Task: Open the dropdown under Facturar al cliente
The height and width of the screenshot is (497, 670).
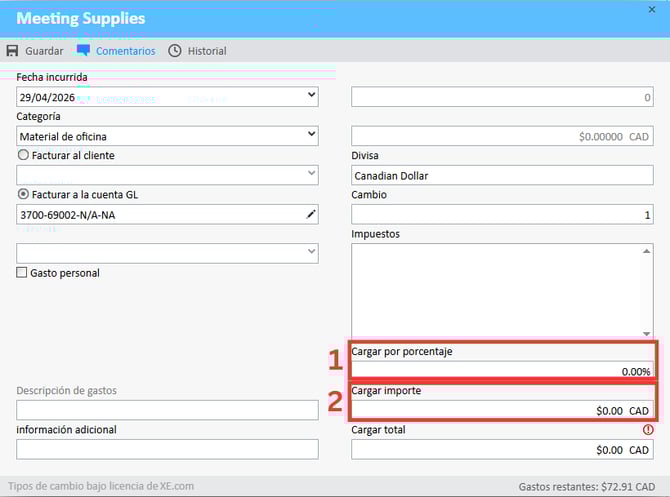Action: [x=310, y=175]
